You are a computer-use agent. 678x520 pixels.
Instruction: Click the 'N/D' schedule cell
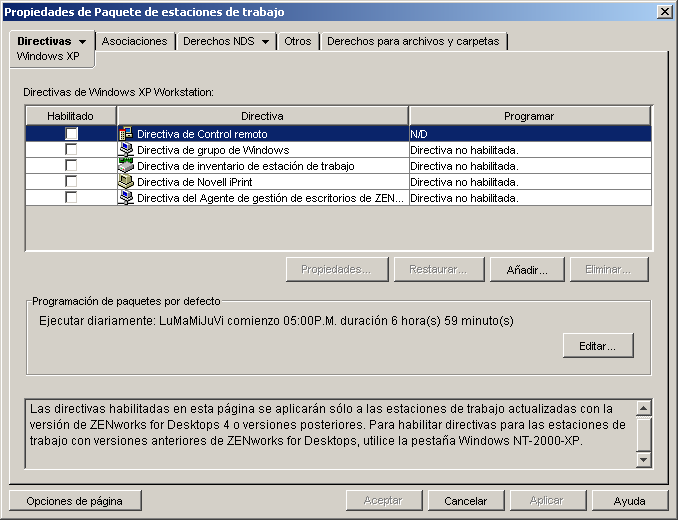[530, 134]
